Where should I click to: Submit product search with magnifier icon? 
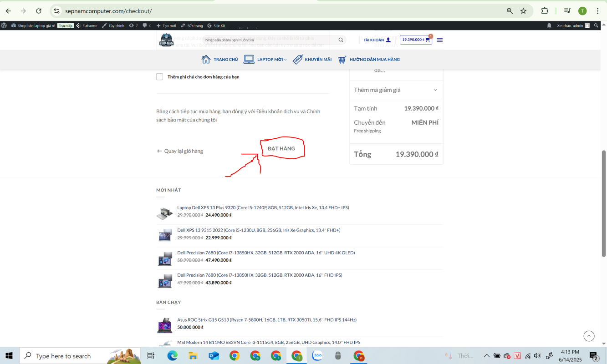click(341, 40)
